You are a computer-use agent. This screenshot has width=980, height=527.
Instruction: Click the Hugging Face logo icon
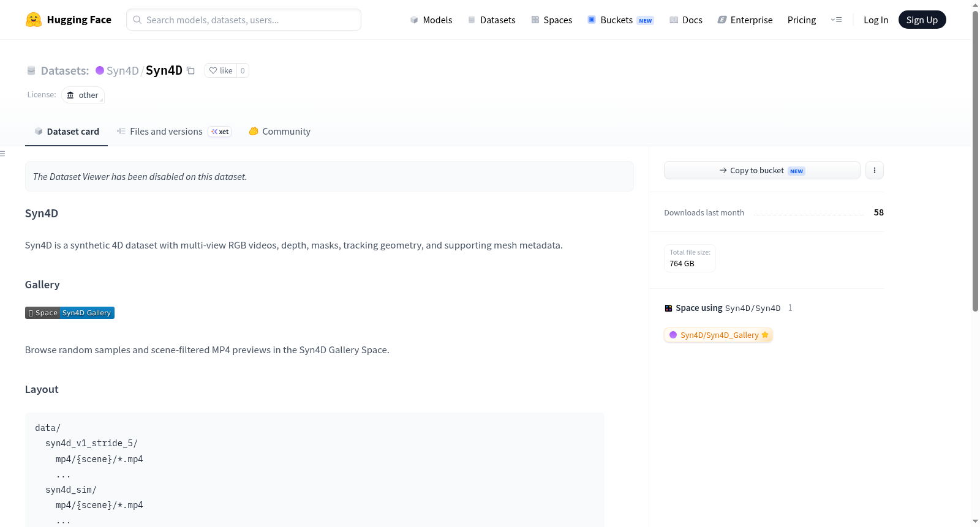(34, 20)
